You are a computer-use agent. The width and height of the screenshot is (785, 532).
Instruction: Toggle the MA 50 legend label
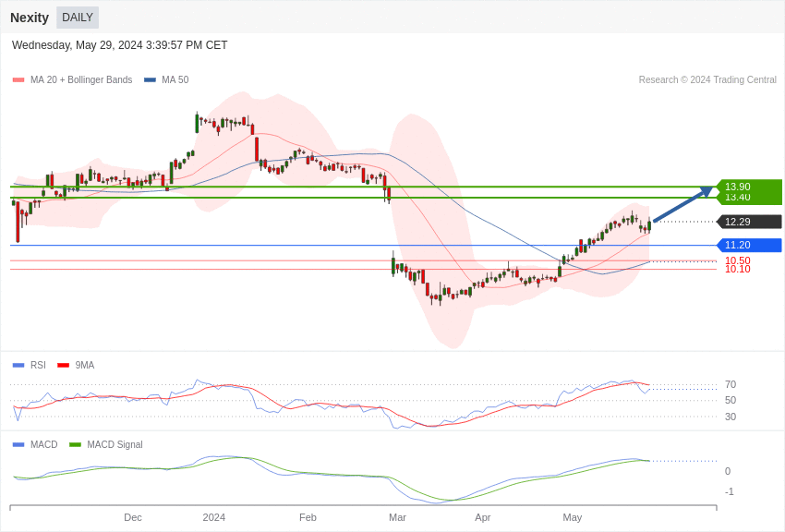[175, 80]
